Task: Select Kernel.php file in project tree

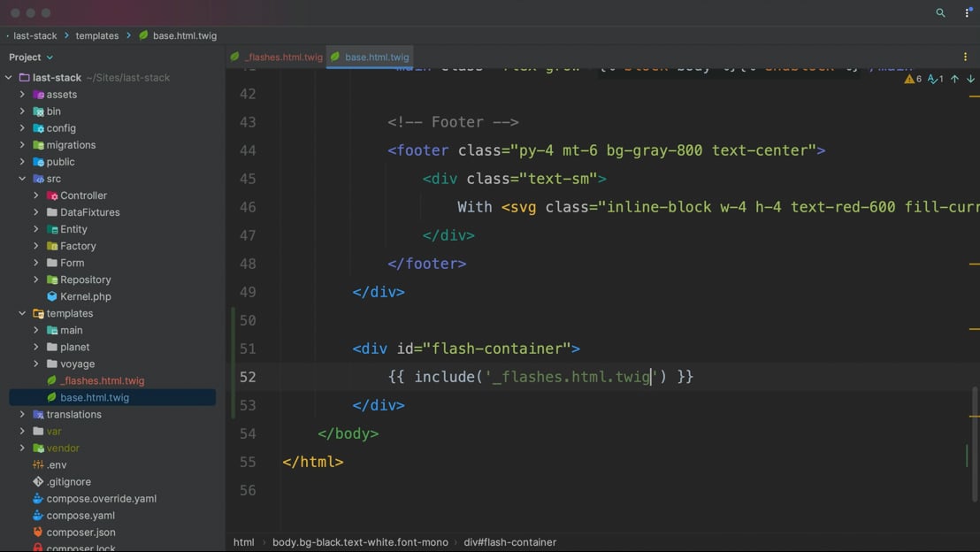Action: tap(85, 296)
